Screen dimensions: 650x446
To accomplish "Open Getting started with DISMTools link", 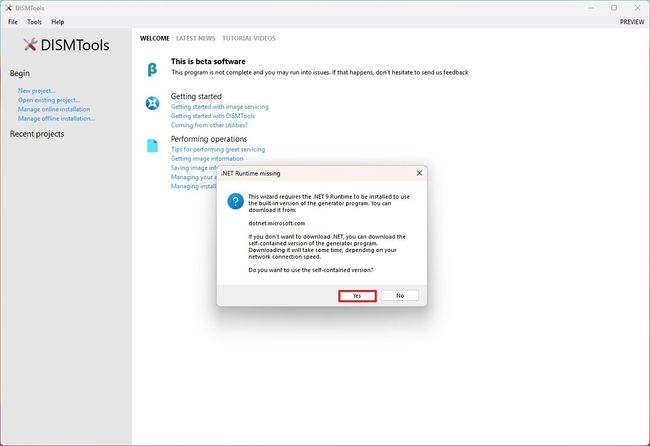I will (x=213, y=116).
